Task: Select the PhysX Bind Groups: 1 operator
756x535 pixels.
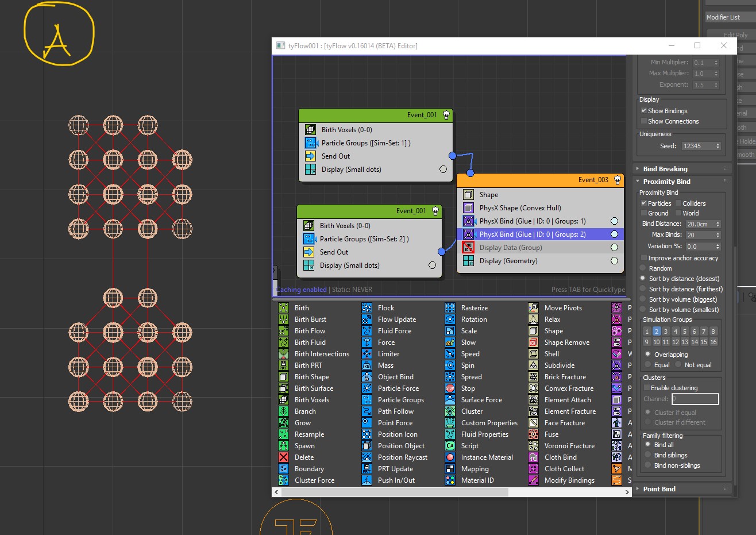Action: [540, 221]
